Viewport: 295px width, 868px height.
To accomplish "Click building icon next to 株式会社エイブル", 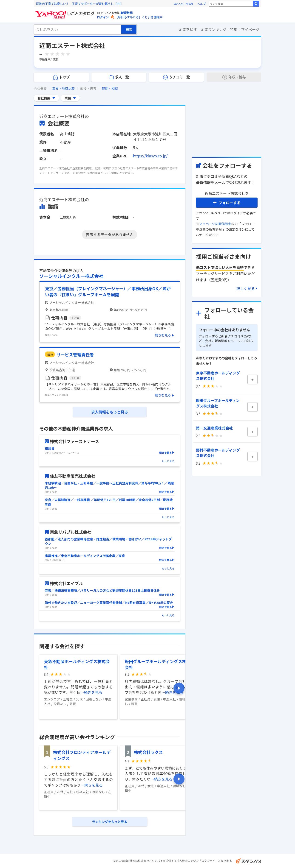I will 47,583.
